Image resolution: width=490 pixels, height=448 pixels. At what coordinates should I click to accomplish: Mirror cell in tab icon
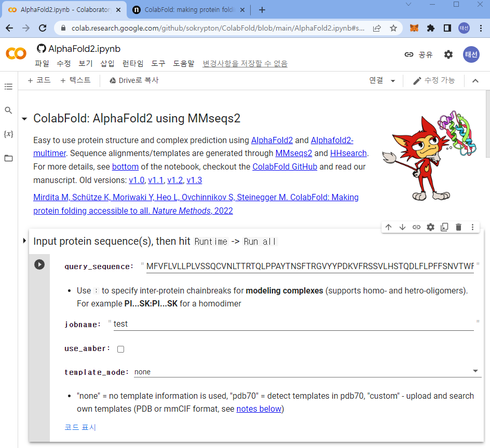coord(444,227)
